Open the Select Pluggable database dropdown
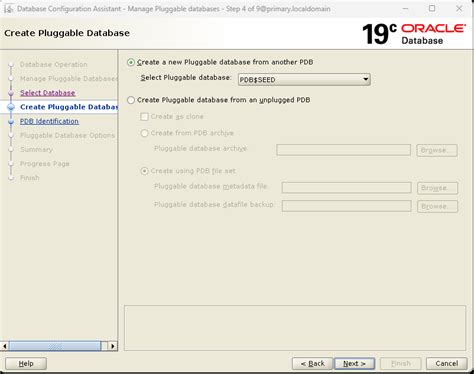Image resolution: width=474 pixels, height=374 pixels. [304, 80]
